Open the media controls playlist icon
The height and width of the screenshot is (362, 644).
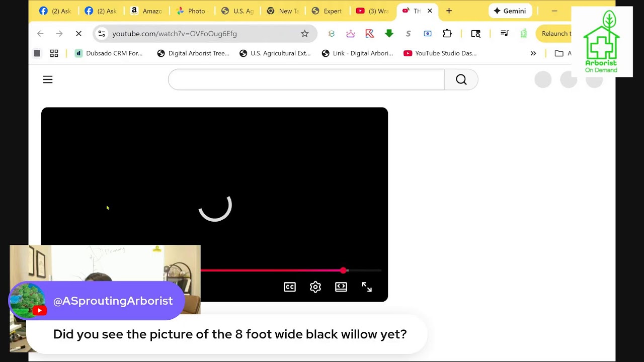505,34
